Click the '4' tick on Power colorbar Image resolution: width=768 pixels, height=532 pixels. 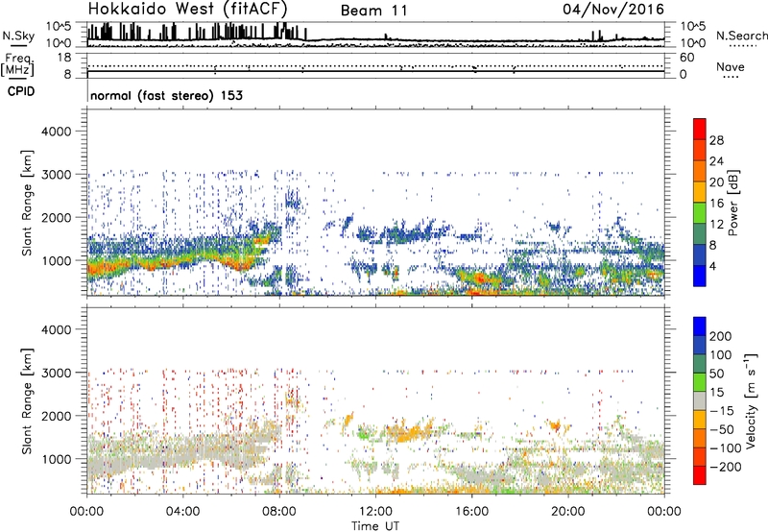point(712,266)
